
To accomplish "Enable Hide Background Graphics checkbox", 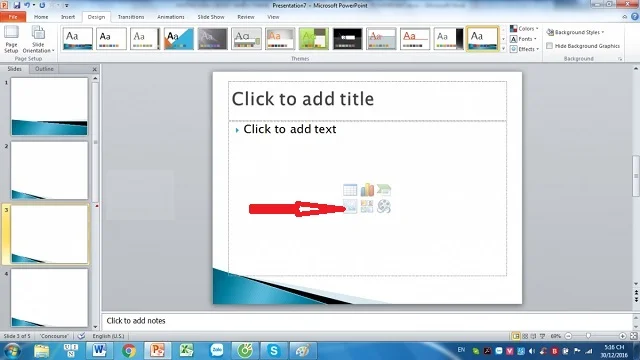I will [549, 46].
